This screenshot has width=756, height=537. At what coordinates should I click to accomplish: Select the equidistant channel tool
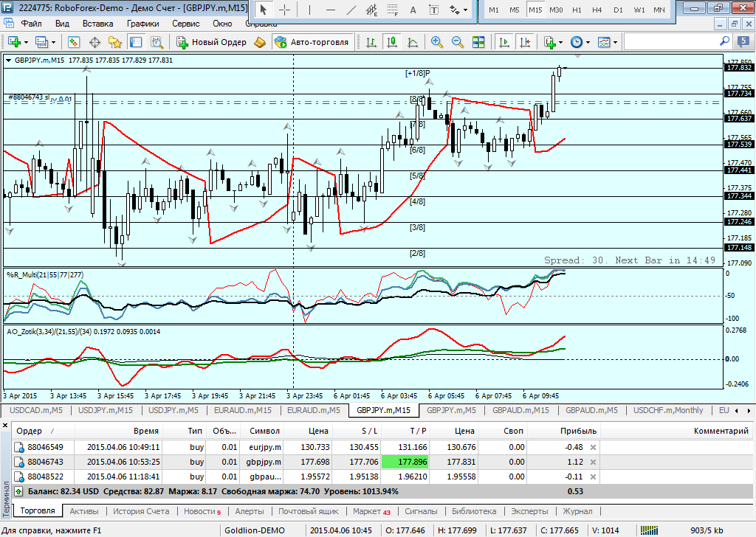point(372,10)
